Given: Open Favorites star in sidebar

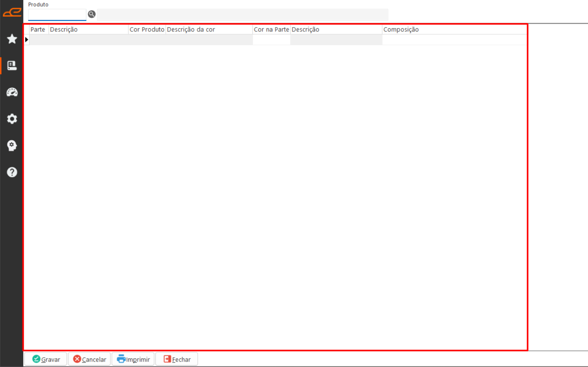Looking at the screenshot, I should [12, 39].
